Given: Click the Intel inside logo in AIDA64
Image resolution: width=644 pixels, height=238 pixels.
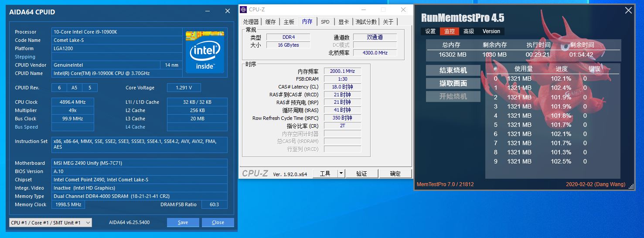Looking at the screenshot, I should [x=205, y=52].
